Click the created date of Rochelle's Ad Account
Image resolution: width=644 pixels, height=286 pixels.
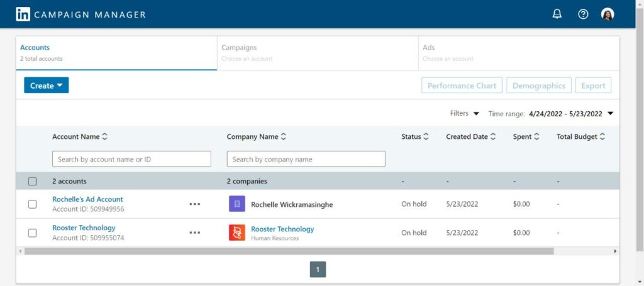click(x=462, y=204)
